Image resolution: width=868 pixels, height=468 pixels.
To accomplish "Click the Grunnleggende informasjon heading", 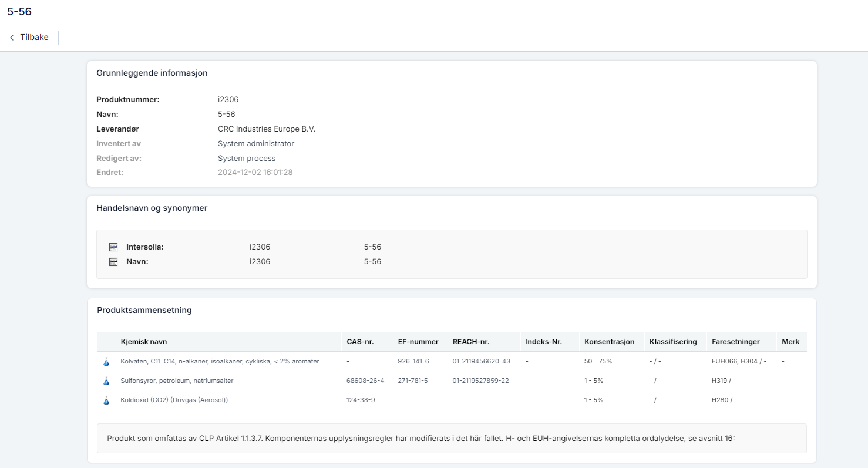I will coord(152,73).
